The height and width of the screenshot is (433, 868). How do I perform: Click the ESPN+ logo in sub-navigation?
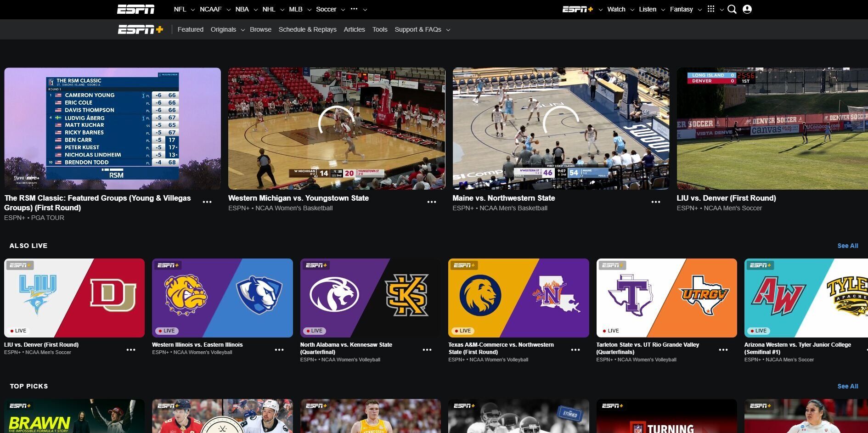pos(141,29)
